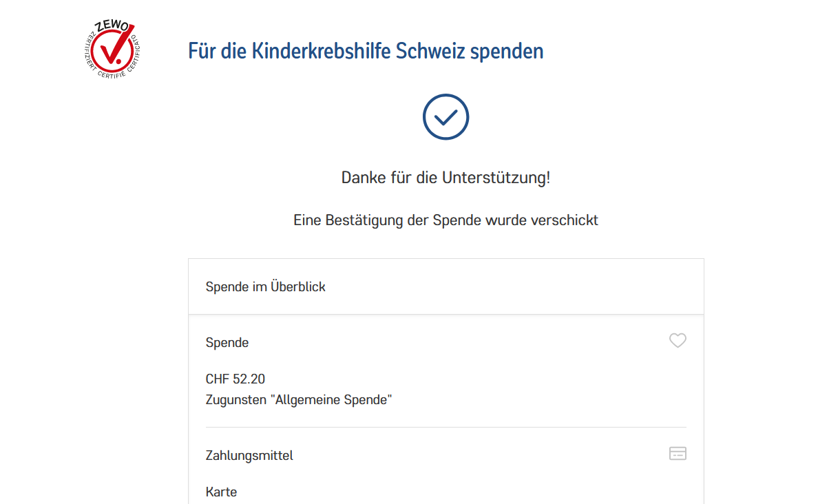Click the donation confirmation sent notice
Image resolution: width=818 pixels, height=504 pixels.
(x=445, y=220)
